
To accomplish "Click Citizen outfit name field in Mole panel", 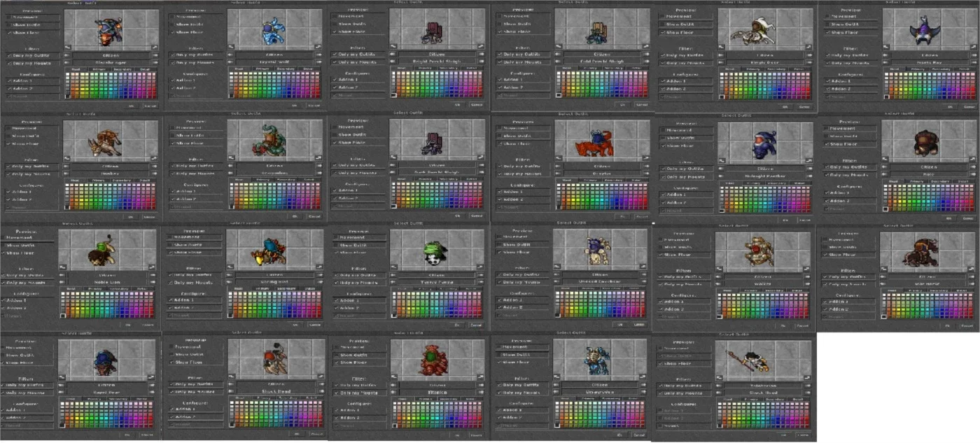I will tap(929, 167).
